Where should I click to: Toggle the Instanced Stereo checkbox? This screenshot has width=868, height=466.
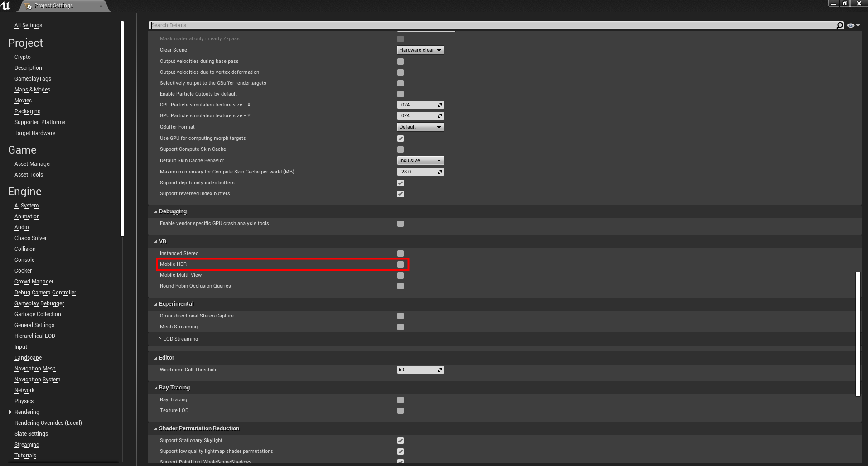coord(400,254)
